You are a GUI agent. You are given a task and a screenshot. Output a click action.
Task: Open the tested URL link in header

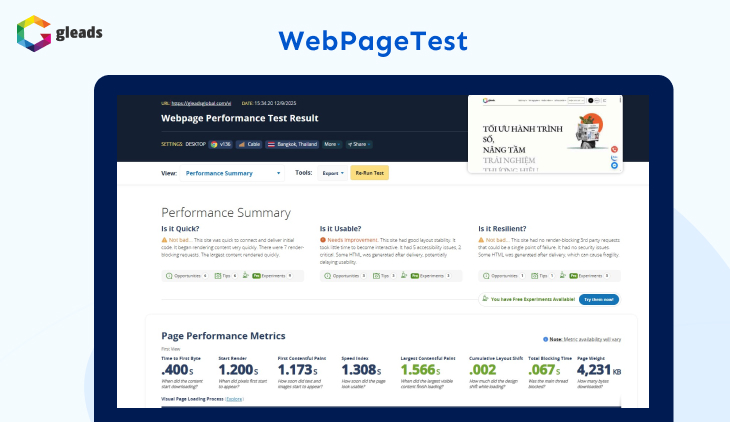click(x=201, y=103)
